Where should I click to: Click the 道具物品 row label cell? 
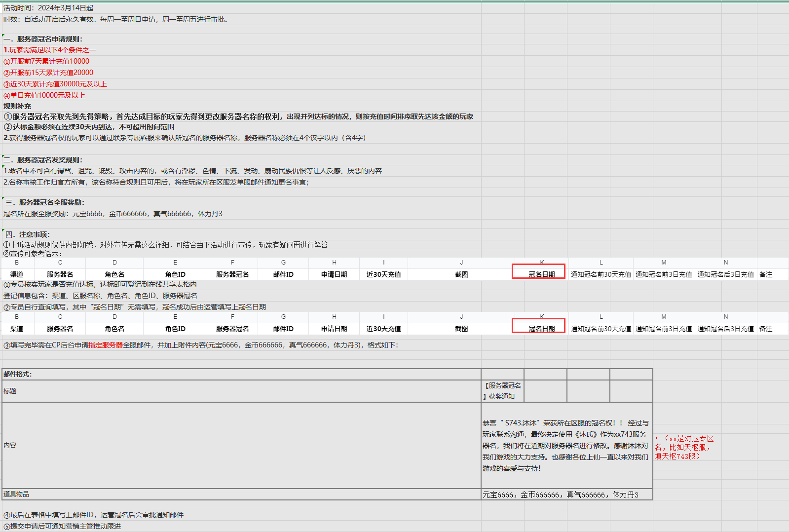point(17,494)
